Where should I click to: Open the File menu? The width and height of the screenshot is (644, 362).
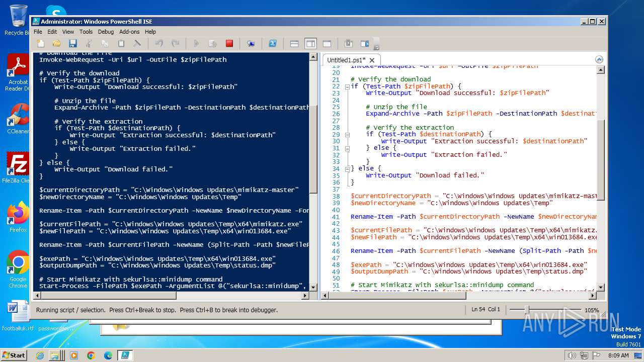[x=38, y=32]
